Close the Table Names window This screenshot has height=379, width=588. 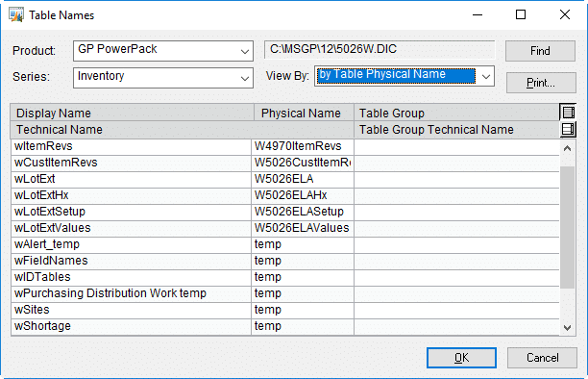tap(565, 14)
